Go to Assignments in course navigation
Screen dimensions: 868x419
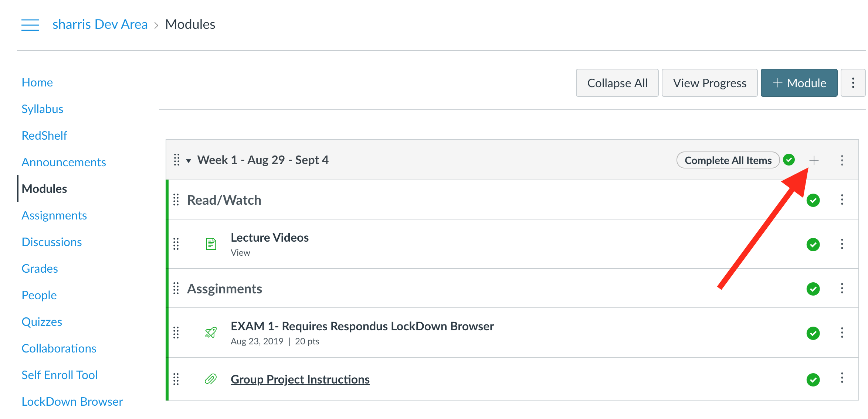54,215
